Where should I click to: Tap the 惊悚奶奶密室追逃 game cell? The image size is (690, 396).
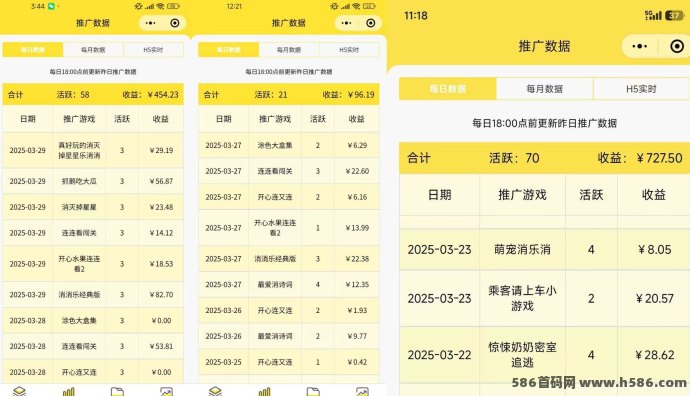[522, 355]
